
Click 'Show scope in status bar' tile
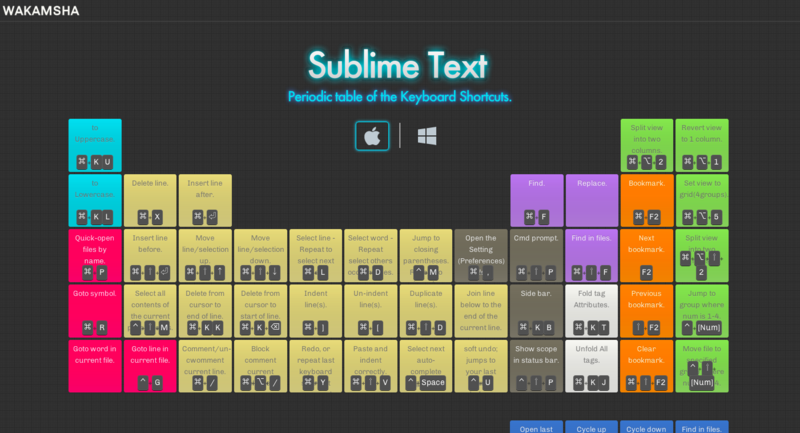click(x=537, y=366)
